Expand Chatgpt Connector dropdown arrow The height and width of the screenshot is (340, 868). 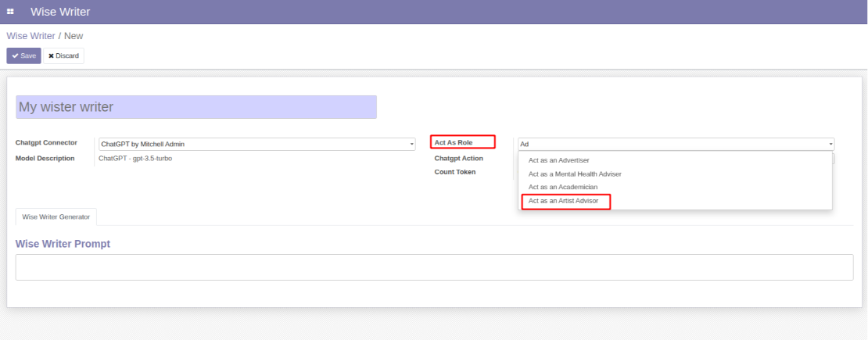click(x=412, y=145)
